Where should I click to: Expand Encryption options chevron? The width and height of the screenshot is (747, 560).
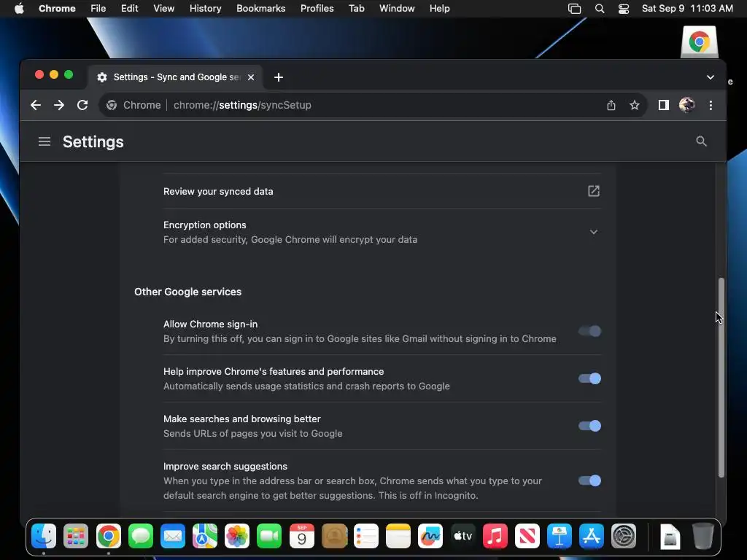click(x=594, y=232)
